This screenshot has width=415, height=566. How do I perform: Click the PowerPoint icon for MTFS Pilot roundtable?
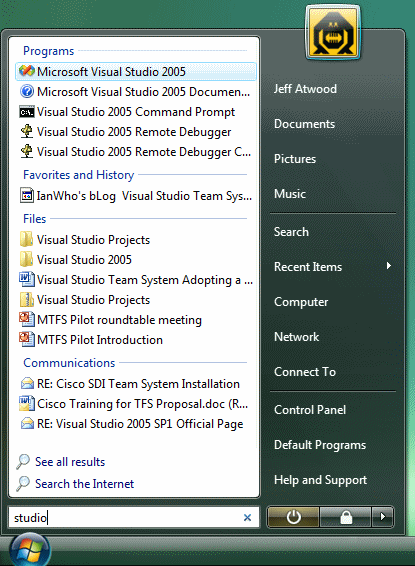pos(27,319)
